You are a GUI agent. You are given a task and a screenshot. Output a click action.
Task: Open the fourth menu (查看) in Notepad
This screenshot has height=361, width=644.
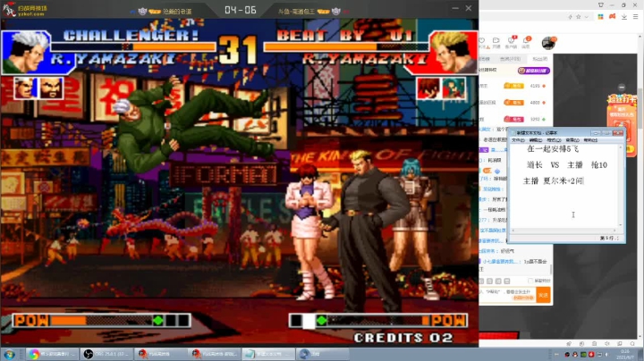(572, 140)
